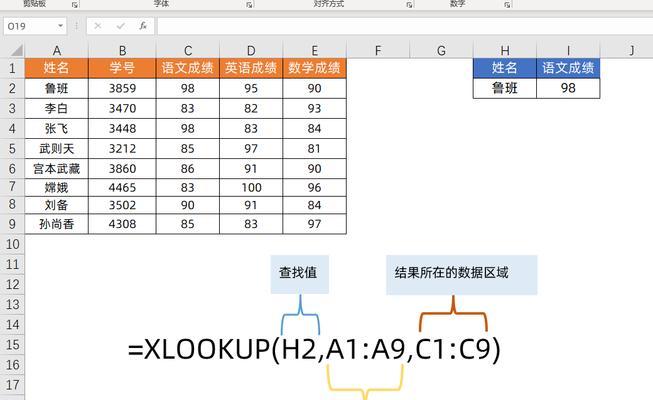This screenshot has width=653, height=400.
Task: Select row 13 header
Action: coord(12,304)
